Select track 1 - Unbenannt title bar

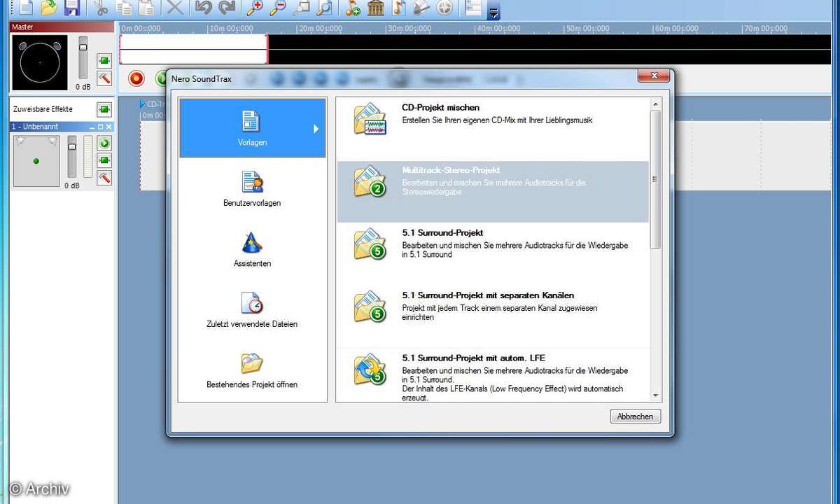62,127
